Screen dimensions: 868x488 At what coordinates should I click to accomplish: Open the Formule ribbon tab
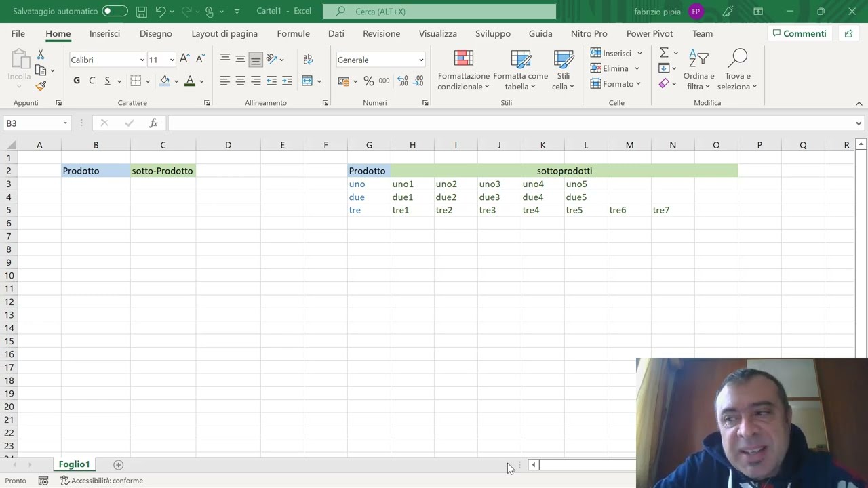[293, 33]
